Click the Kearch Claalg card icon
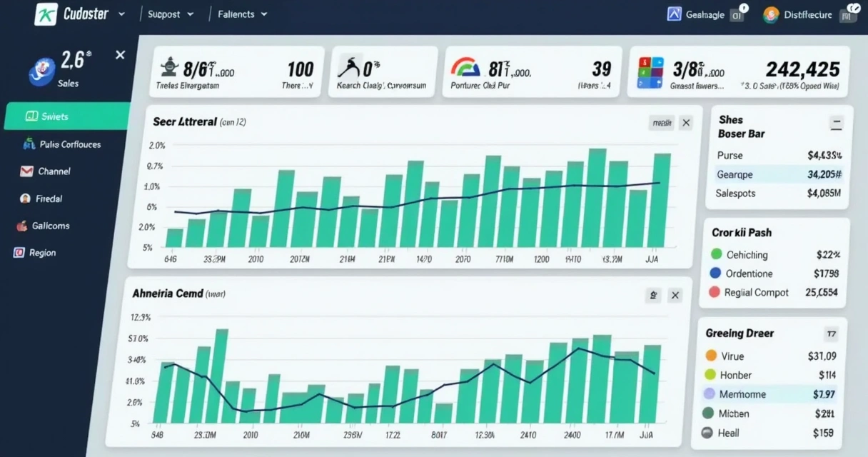This screenshot has width=868, height=457. click(x=350, y=66)
